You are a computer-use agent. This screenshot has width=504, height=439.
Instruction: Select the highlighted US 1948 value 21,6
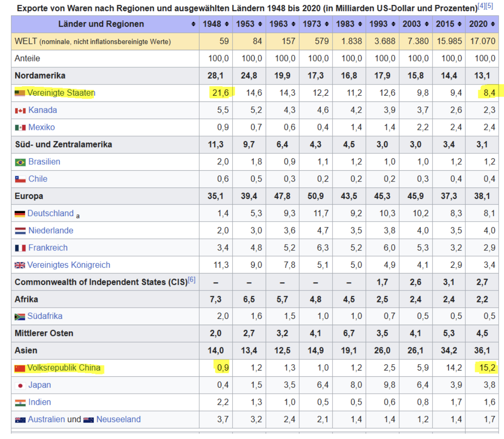[220, 93]
